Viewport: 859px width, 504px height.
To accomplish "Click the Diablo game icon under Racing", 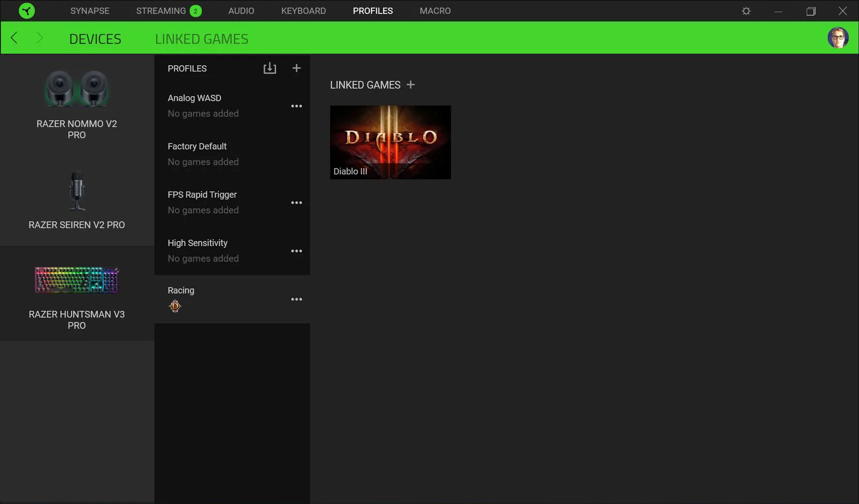I will pos(175,306).
